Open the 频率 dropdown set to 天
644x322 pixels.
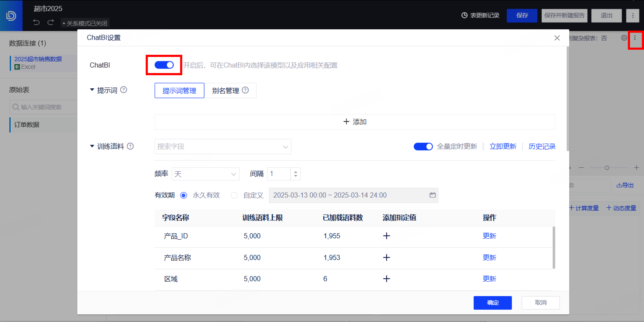[x=205, y=174]
